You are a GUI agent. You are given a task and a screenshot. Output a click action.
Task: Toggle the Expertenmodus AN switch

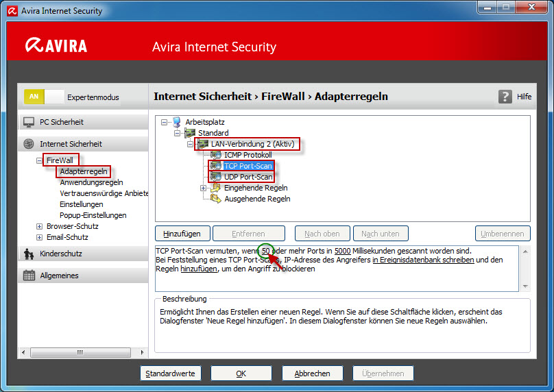point(44,97)
